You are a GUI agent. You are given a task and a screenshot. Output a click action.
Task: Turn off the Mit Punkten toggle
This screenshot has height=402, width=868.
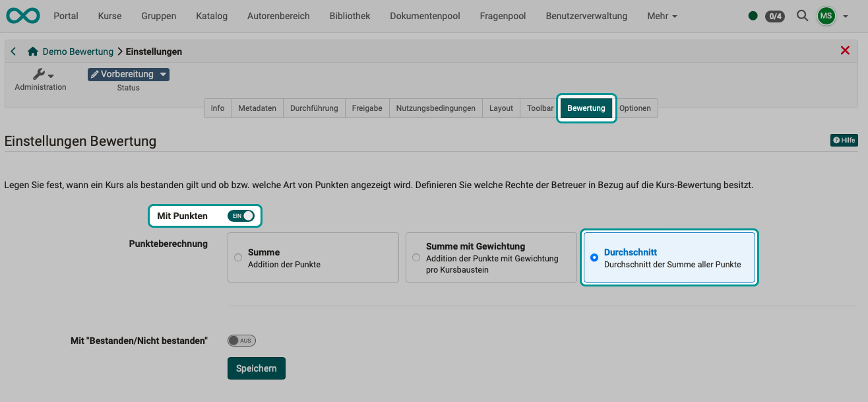pyautogui.click(x=241, y=215)
